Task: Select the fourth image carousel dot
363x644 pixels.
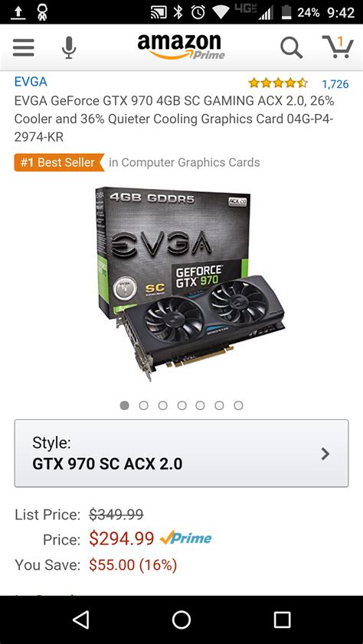Action: click(181, 406)
